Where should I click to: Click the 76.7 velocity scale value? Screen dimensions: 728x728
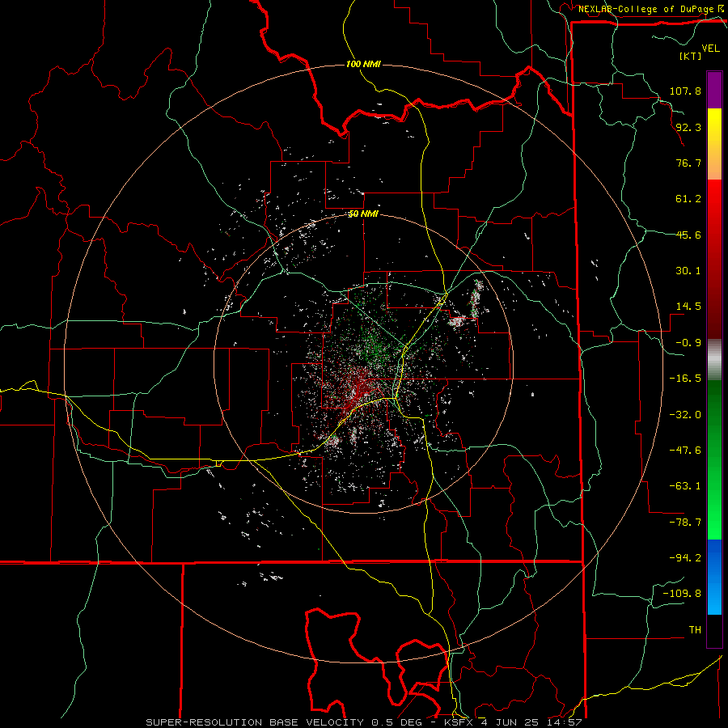[x=688, y=163]
